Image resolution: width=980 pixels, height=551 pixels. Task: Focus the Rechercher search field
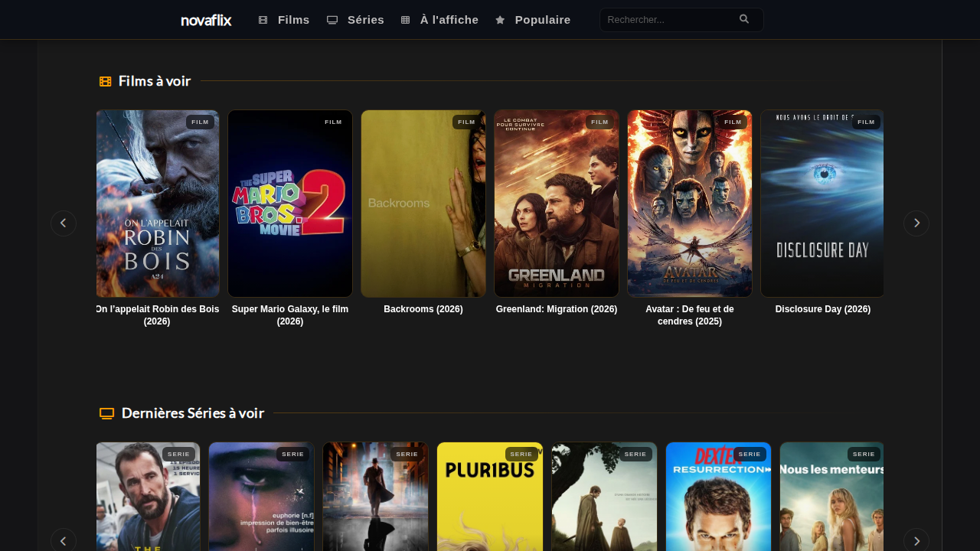681,20
